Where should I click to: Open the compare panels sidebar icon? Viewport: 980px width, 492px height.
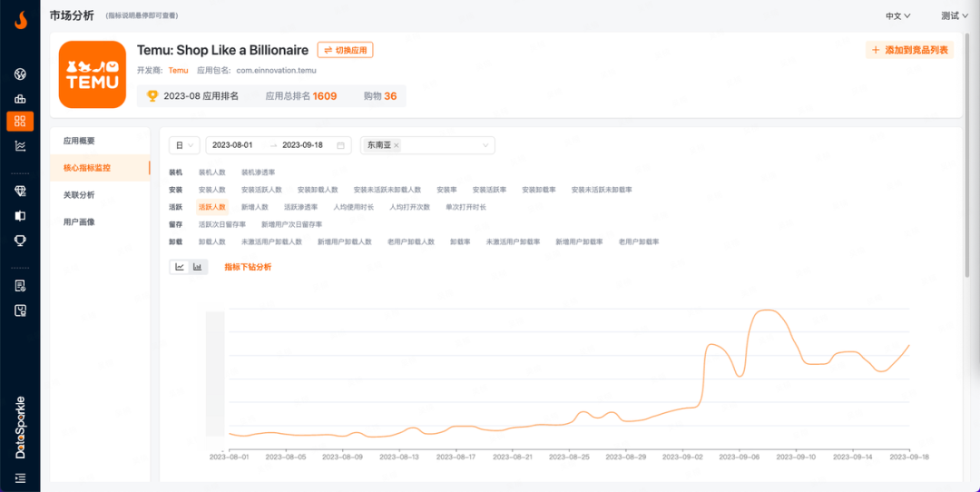coord(20,216)
